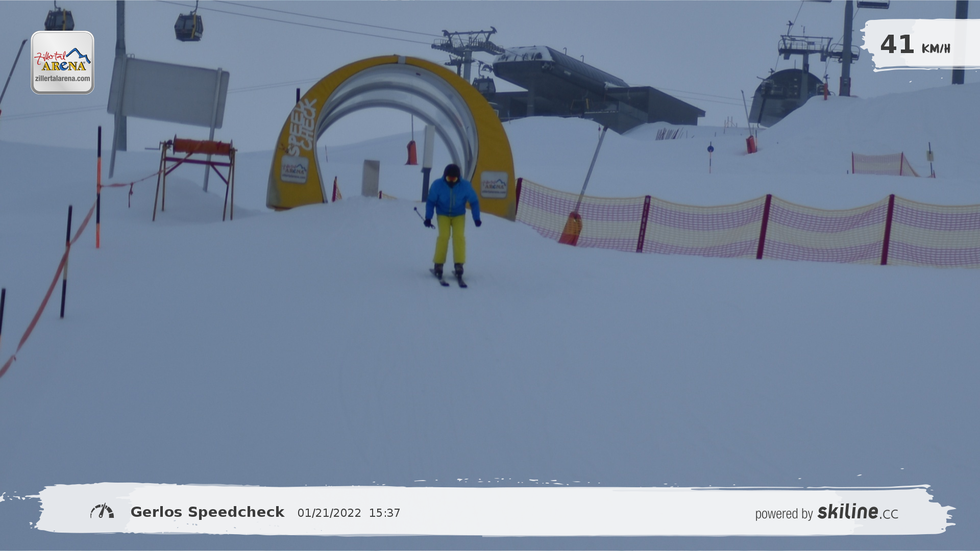Click the blue round sign on the pole
Image resolution: width=980 pixels, height=551 pixels.
coord(710,149)
